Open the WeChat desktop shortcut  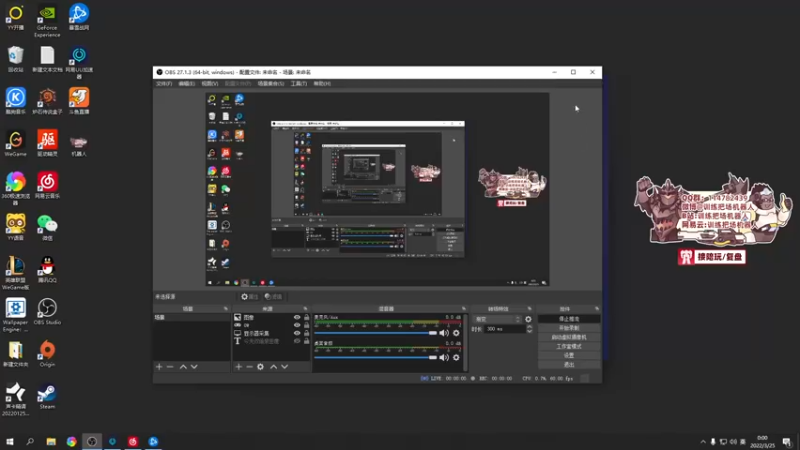[x=47, y=228]
